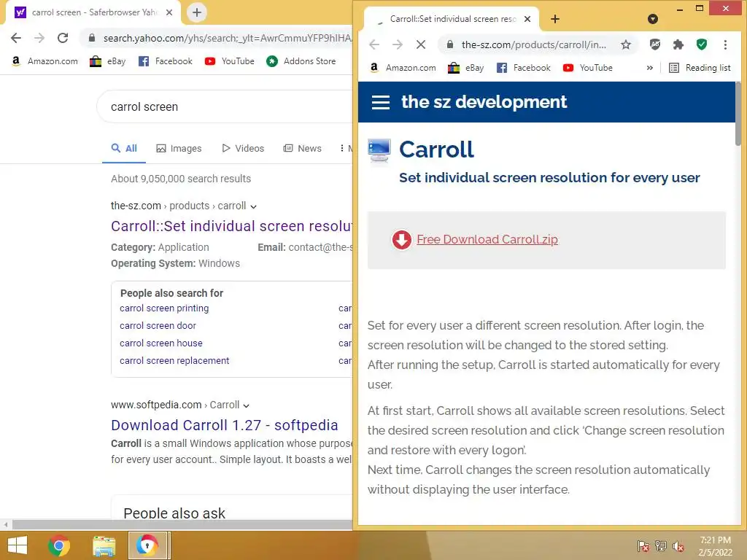Stop loading the Carroll page
The height and width of the screenshot is (560, 747).
pos(421,44)
